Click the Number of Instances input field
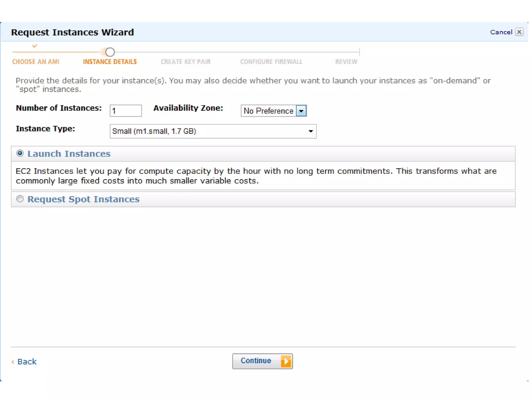Image resolution: width=532 pixels, height=399 pixels. point(126,111)
